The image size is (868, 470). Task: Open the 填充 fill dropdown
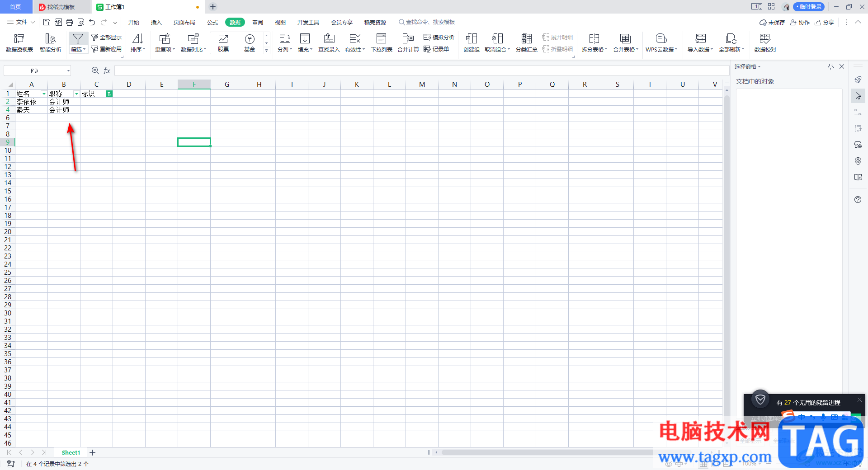click(x=305, y=49)
